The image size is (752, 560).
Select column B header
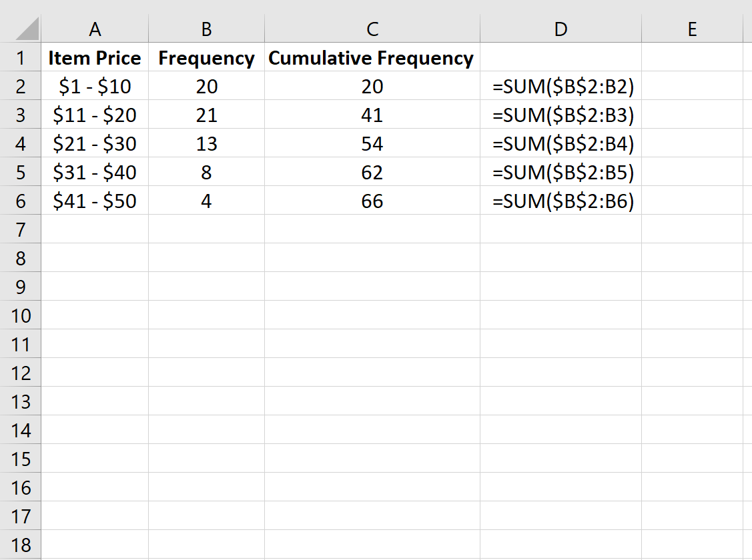206,29
